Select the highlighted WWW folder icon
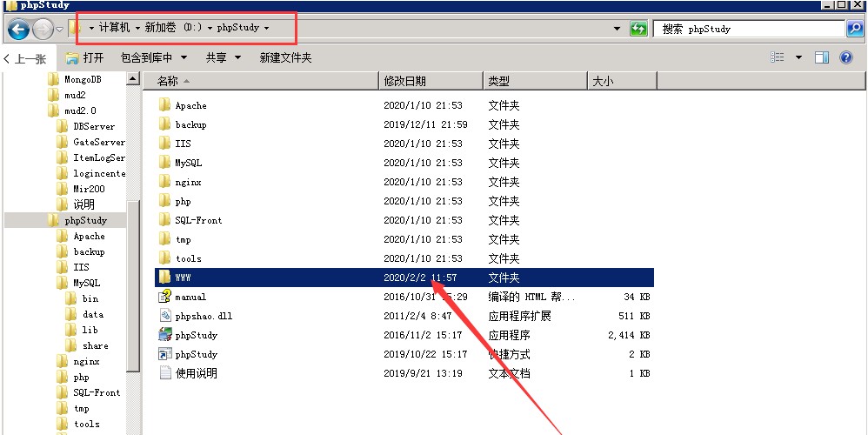This screenshot has height=435, width=868. 164,278
